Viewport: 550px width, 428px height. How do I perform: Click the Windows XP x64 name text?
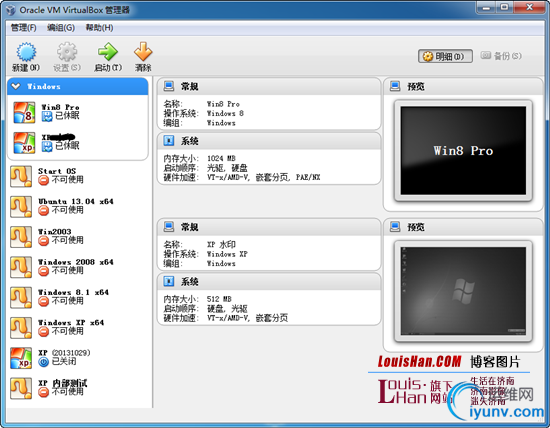(x=71, y=322)
